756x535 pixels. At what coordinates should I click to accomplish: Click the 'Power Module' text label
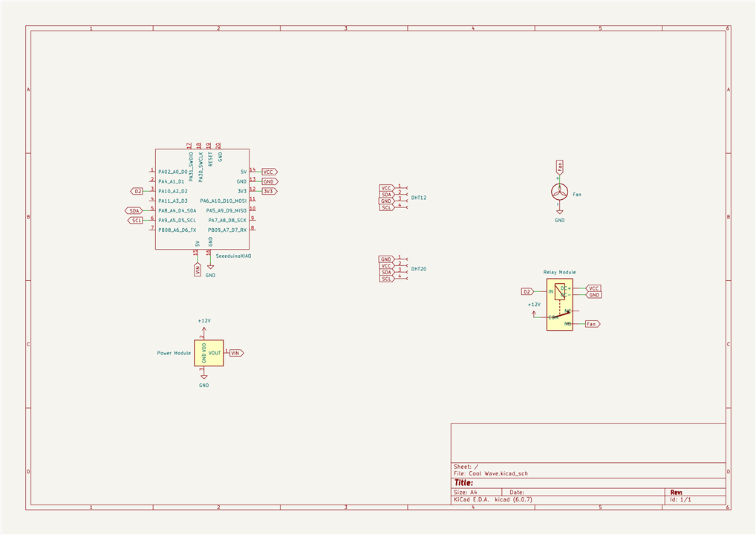pos(174,353)
